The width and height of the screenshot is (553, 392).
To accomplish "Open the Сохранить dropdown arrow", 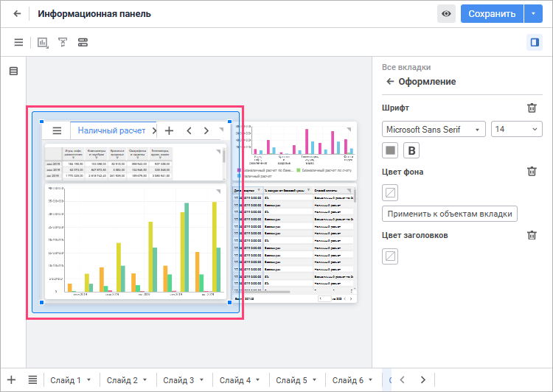I will (x=533, y=14).
